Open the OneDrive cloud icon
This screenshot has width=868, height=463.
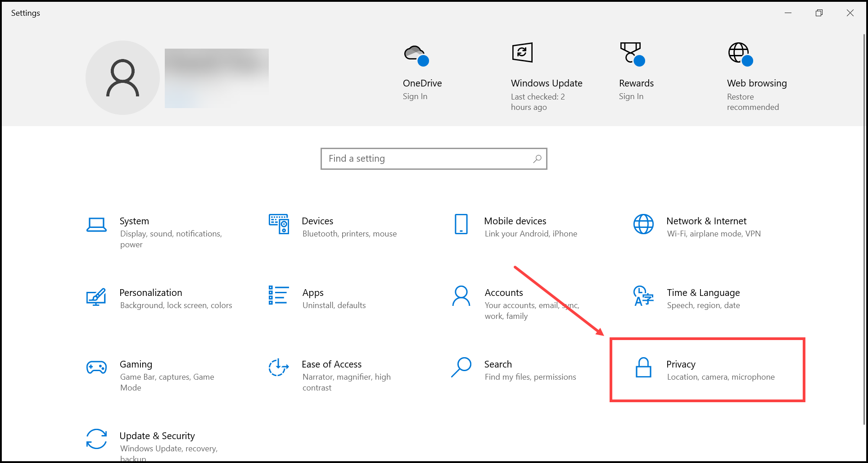(x=415, y=53)
